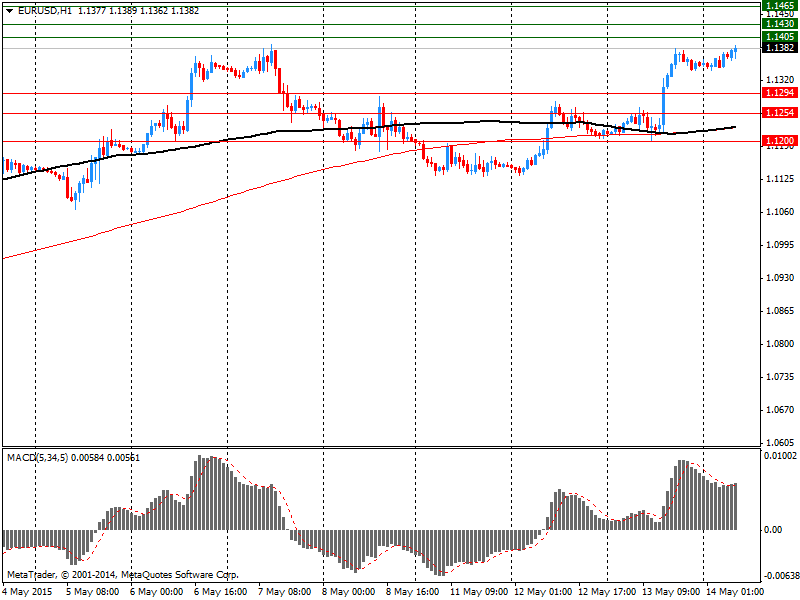Select the 1.1125 price axis value
This screenshot has height=600, width=800.
tap(780, 179)
